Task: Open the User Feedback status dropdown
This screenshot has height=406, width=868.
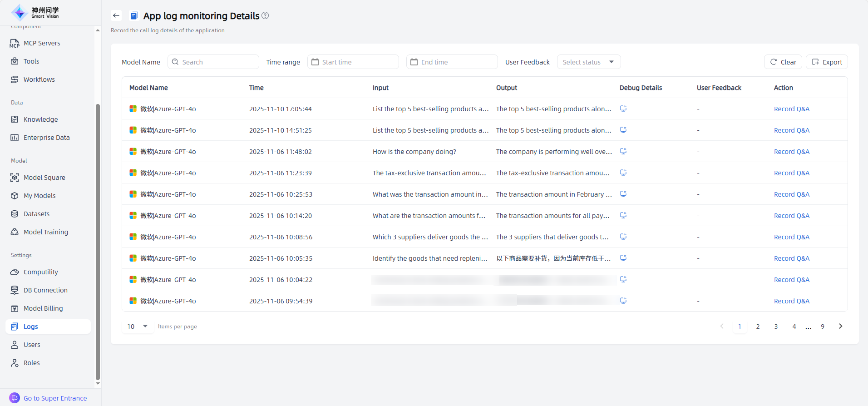Action: click(588, 62)
